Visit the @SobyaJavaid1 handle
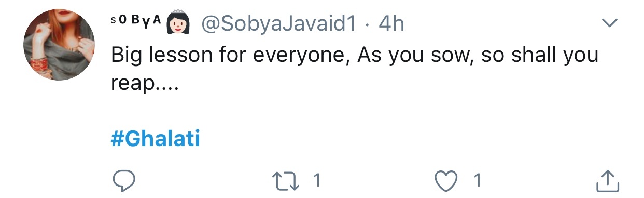 (278, 24)
